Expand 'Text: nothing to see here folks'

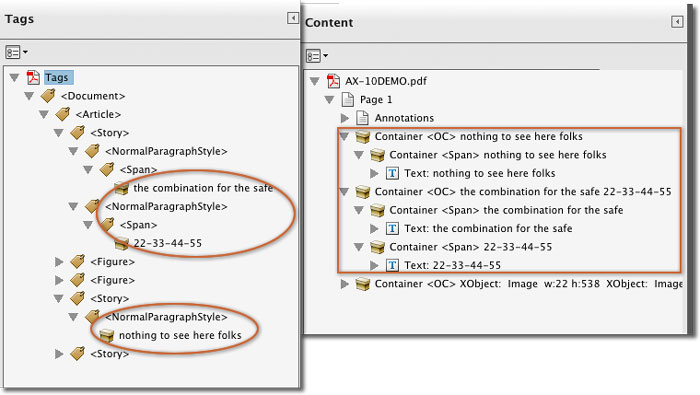(374, 173)
